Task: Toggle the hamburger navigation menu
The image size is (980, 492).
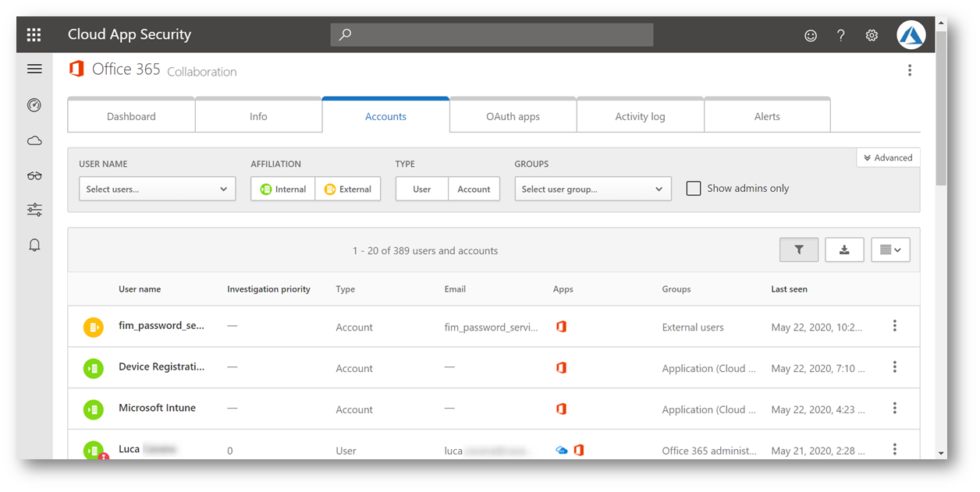Action: [34, 69]
